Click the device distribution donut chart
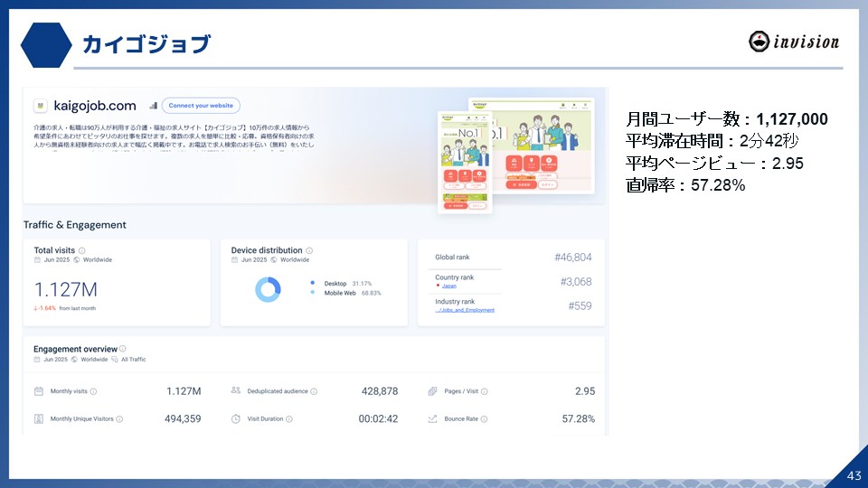The height and width of the screenshot is (488, 868). click(x=268, y=289)
